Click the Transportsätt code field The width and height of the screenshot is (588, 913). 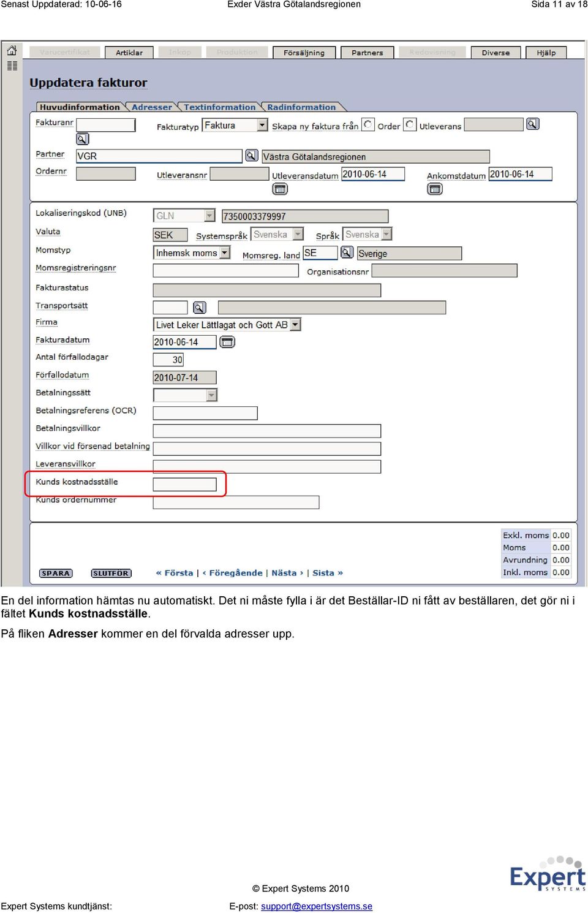pyautogui.click(x=170, y=308)
